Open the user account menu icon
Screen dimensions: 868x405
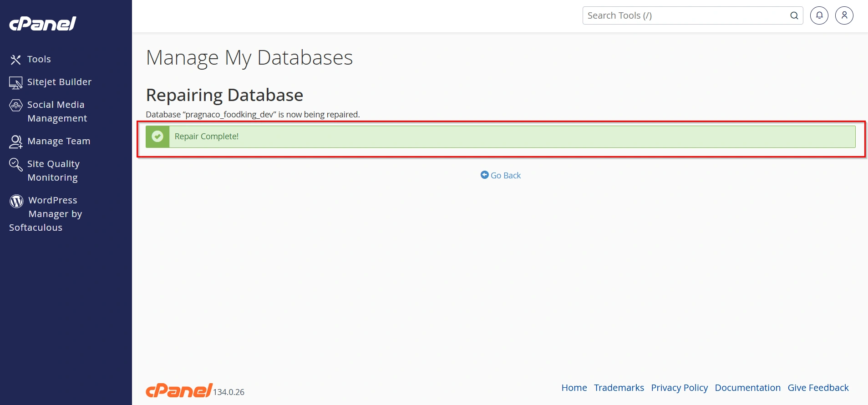pos(844,15)
